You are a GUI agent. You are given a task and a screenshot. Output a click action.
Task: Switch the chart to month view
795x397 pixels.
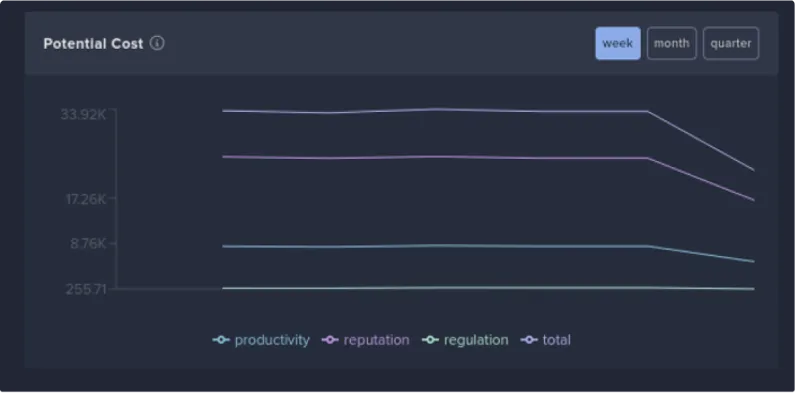click(671, 44)
